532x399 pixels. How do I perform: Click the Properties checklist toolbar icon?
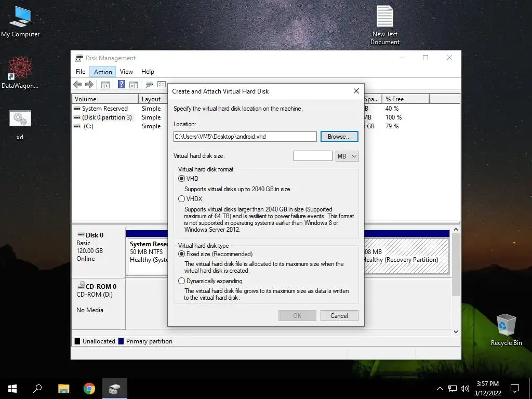point(162,84)
